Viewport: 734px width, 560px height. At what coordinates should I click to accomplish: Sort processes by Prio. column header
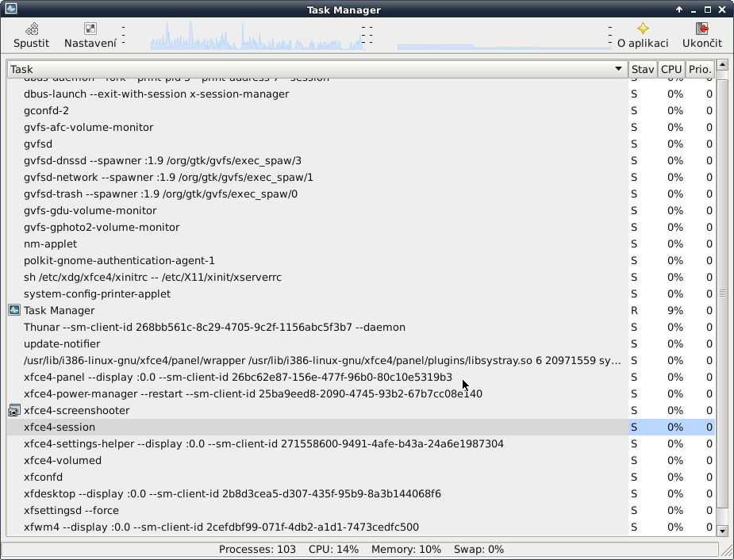pos(699,69)
